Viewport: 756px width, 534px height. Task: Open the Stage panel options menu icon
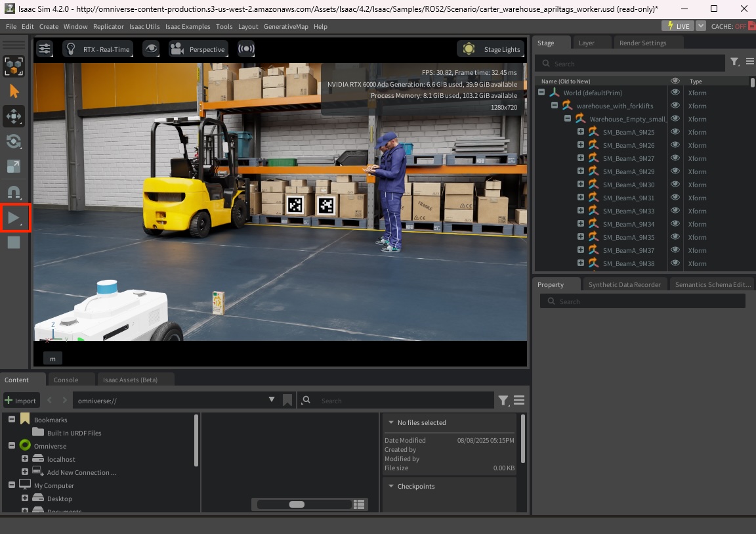[x=749, y=61]
